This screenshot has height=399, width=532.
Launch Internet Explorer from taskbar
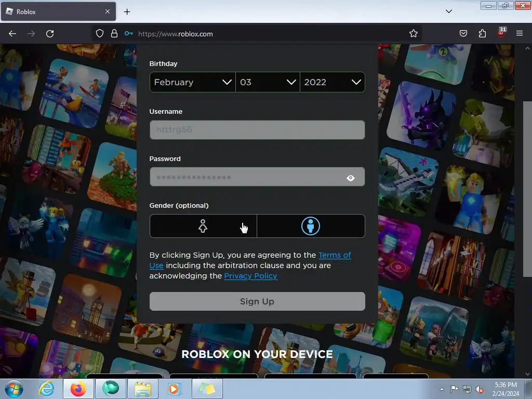46,389
